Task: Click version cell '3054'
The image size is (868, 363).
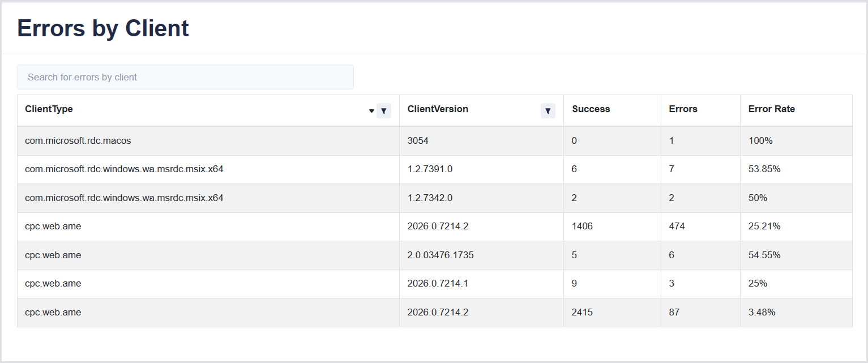Action: pos(481,140)
